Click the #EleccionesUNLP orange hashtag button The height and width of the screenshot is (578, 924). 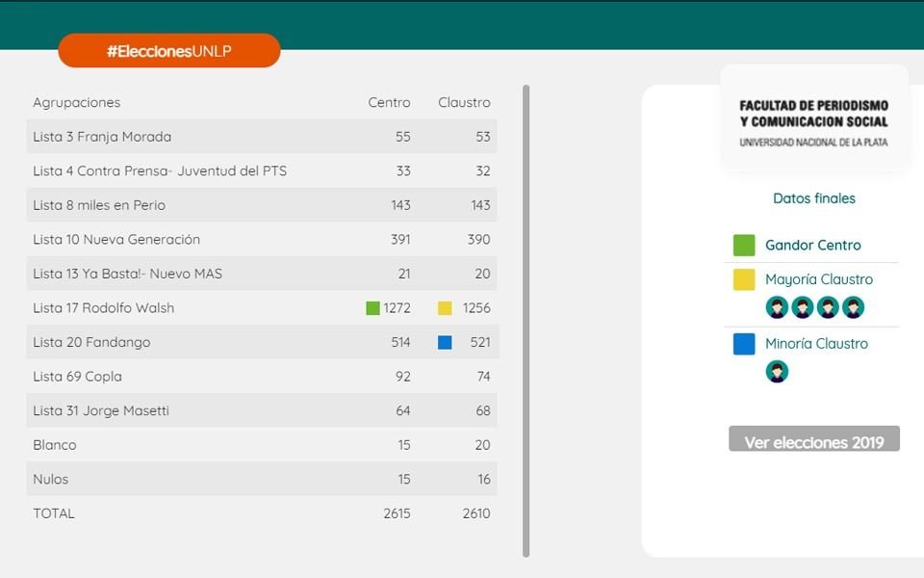169,51
